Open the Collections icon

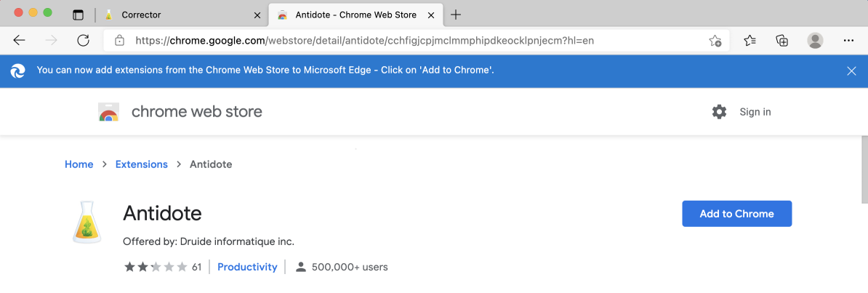click(x=781, y=41)
